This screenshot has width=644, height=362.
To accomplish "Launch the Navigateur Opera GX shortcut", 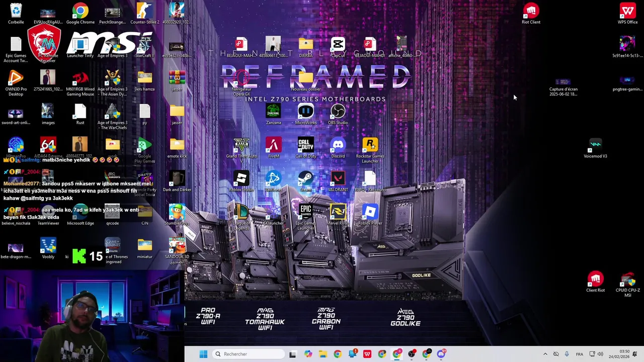I will [241, 83].
